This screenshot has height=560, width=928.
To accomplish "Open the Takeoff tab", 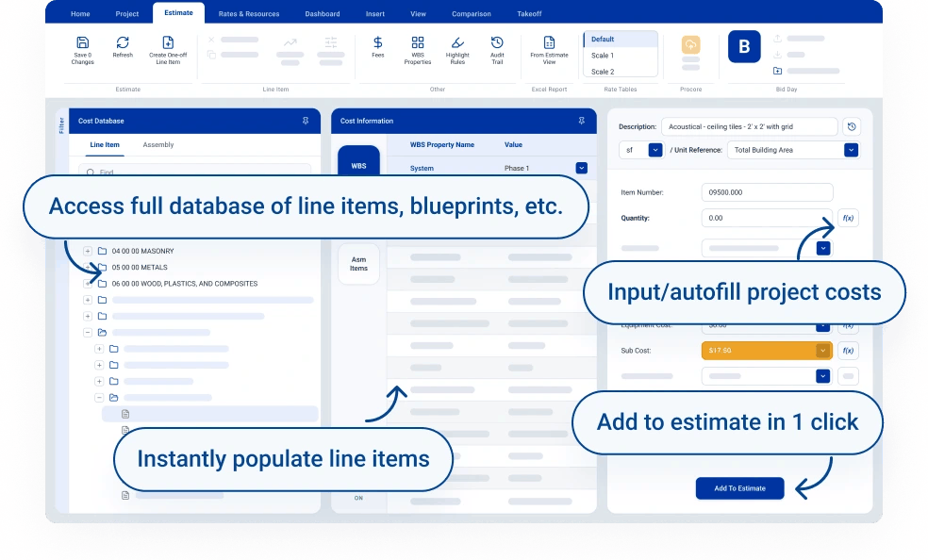I will point(530,13).
